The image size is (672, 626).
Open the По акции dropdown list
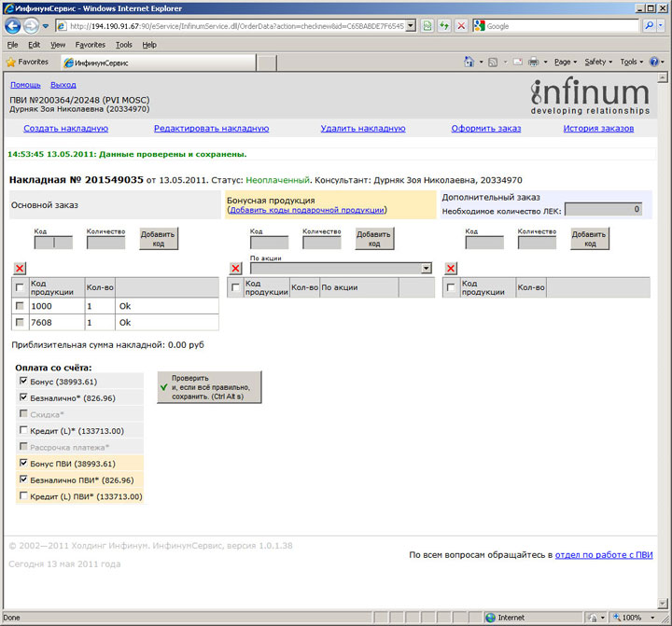[x=341, y=269]
